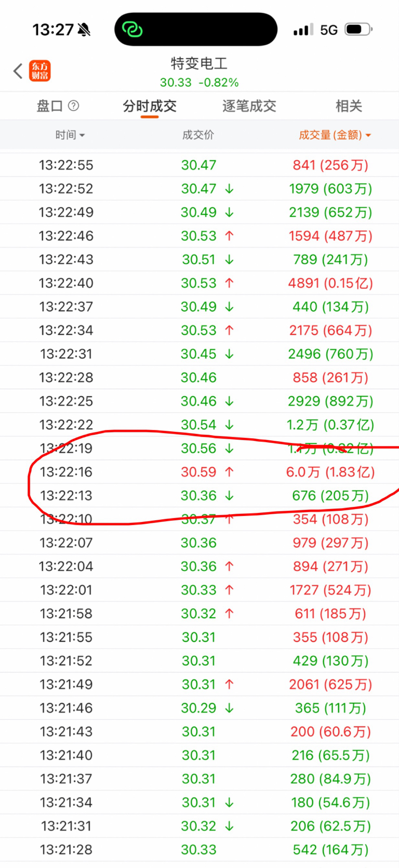399x868 pixels.
Task: Tap the up arrow next to 30.59
Action: point(229,472)
